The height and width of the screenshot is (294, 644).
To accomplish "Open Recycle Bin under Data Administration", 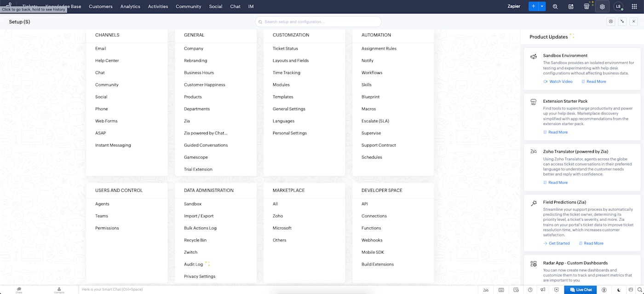I will 195,240.
